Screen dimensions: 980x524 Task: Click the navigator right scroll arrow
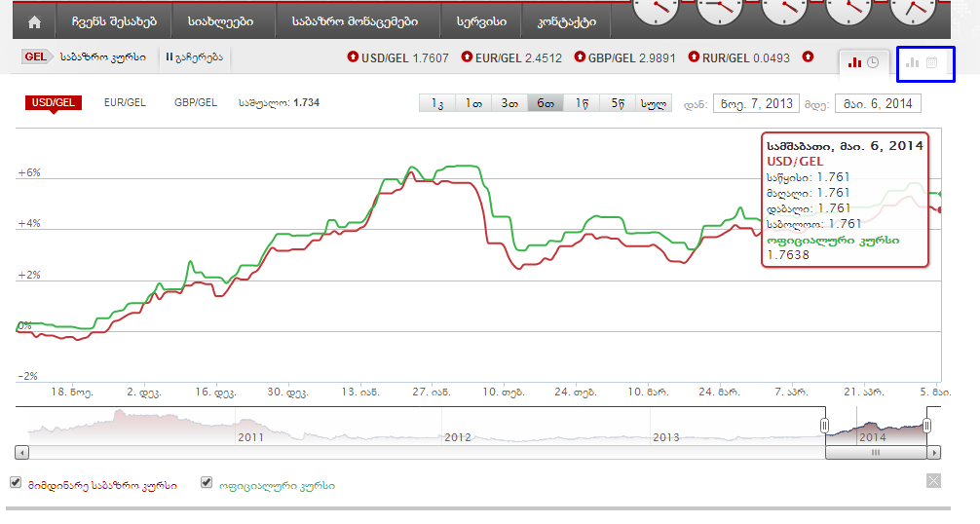click(x=934, y=452)
